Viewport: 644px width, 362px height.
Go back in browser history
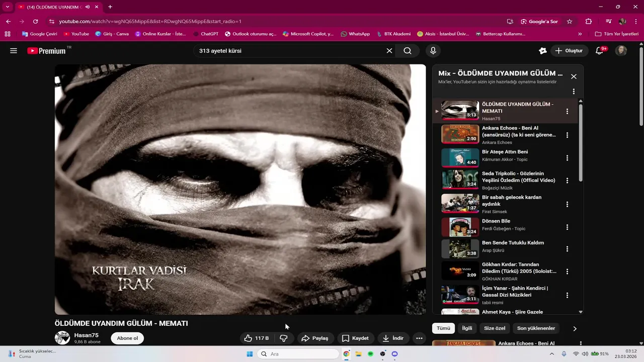(8, 22)
